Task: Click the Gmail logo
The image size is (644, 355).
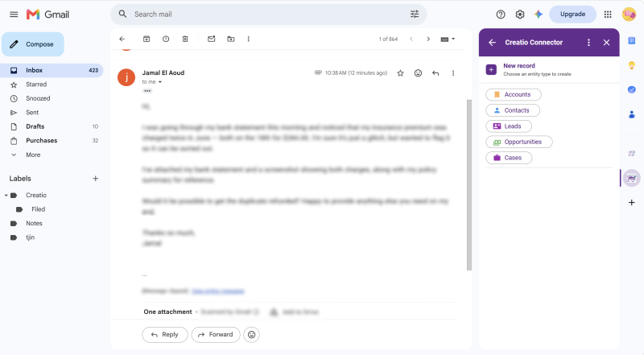Action: pos(47,14)
